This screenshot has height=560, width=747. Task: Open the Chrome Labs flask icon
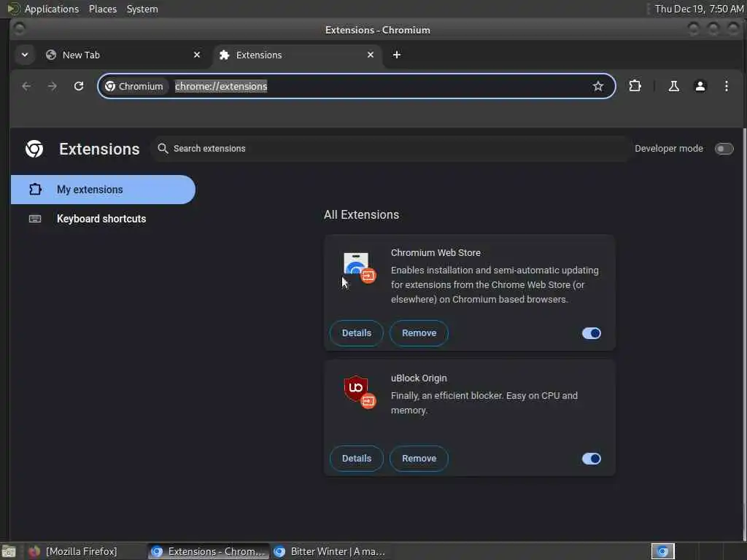pyautogui.click(x=673, y=86)
